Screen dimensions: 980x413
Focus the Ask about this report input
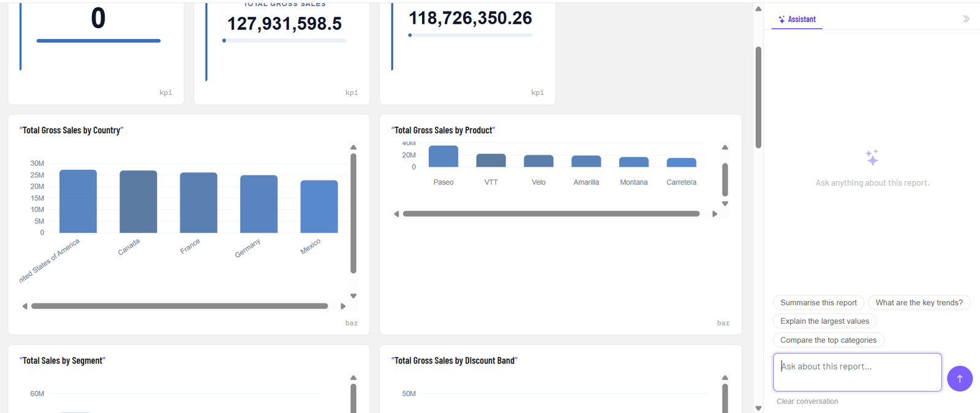857,372
